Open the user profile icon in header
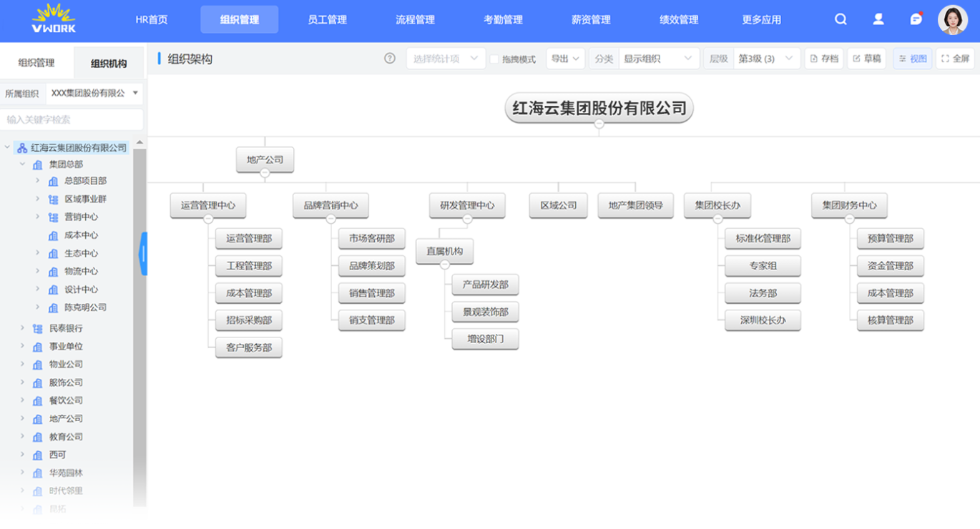The image size is (980, 529). click(x=878, y=20)
